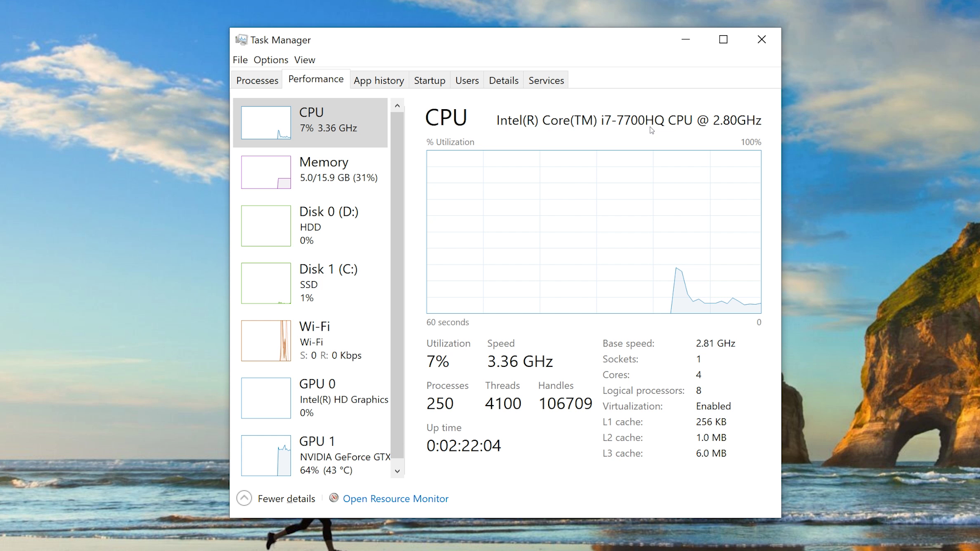Collapse with the Fewer details arrow icon
The image size is (980, 551).
[244, 498]
